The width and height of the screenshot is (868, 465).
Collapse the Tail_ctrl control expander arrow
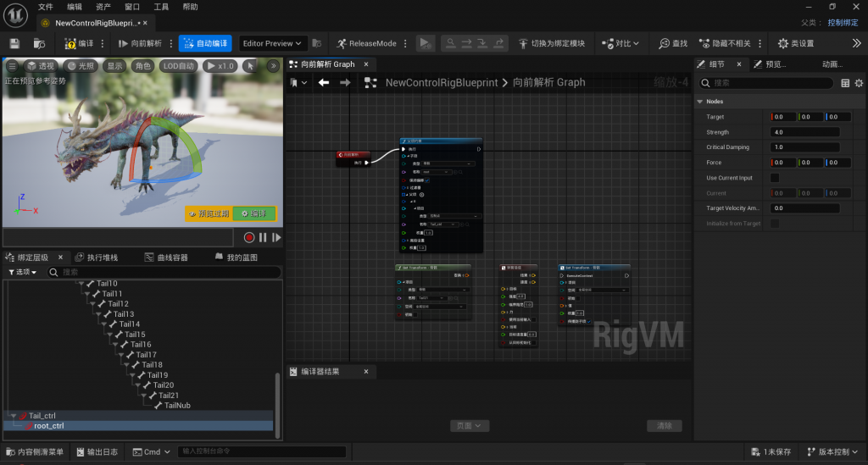14,416
